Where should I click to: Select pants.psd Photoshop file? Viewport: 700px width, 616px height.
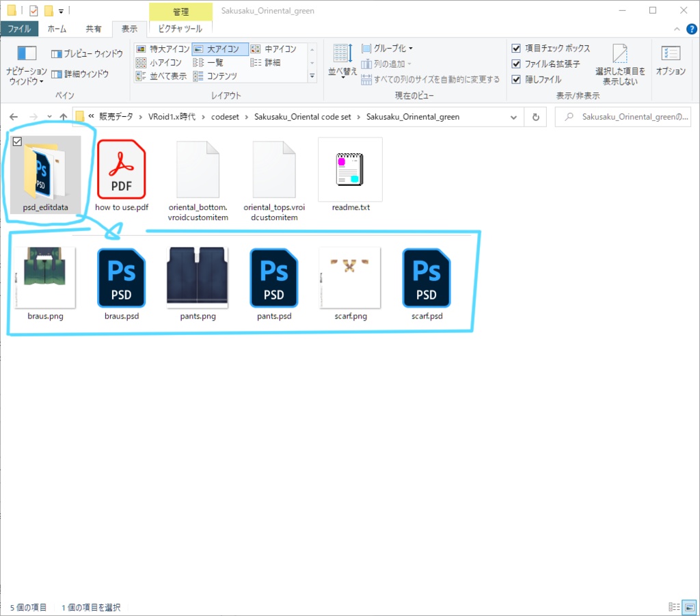coord(274,284)
